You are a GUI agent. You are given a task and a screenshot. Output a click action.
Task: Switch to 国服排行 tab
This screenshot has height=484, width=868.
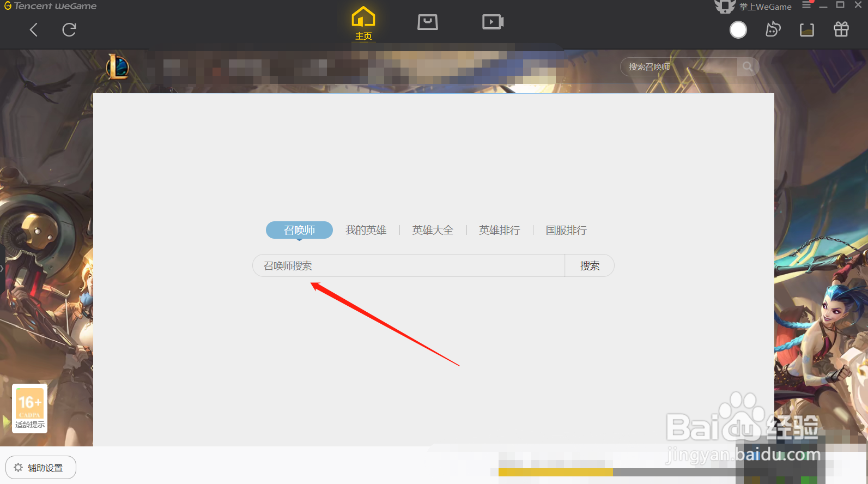tap(566, 230)
